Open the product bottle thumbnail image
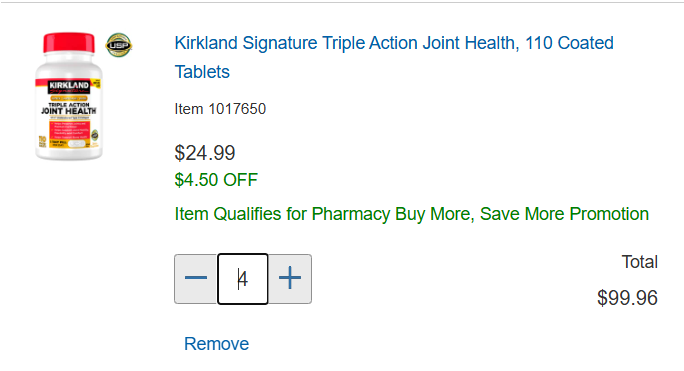Image resolution: width=684 pixels, height=371 pixels. (x=69, y=96)
